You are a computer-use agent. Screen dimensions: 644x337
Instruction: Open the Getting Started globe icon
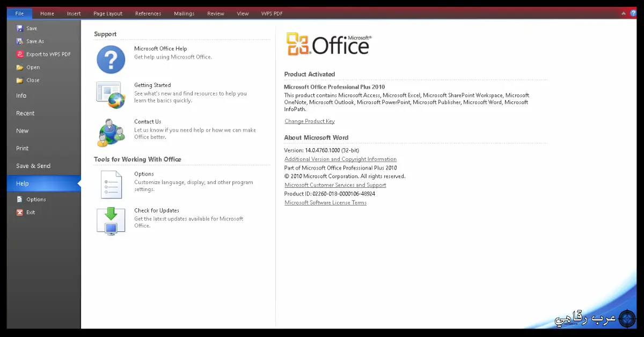click(111, 95)
